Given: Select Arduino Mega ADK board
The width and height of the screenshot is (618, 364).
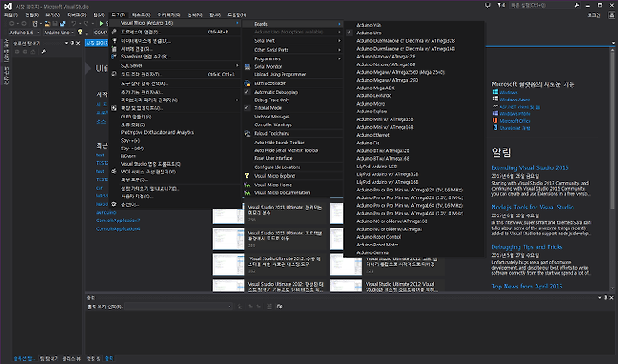Looking at the screenshot, I should (414, 88).
